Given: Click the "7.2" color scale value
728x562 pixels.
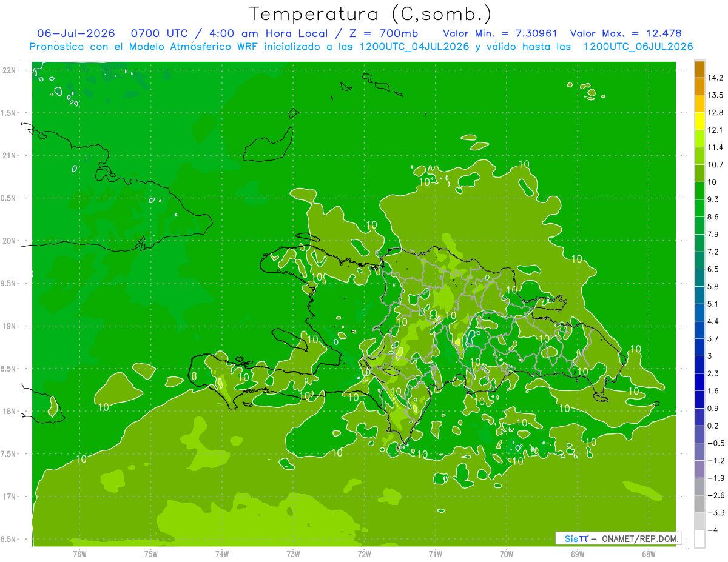Looking at the screenshot, I should click(x=713, y=252).
